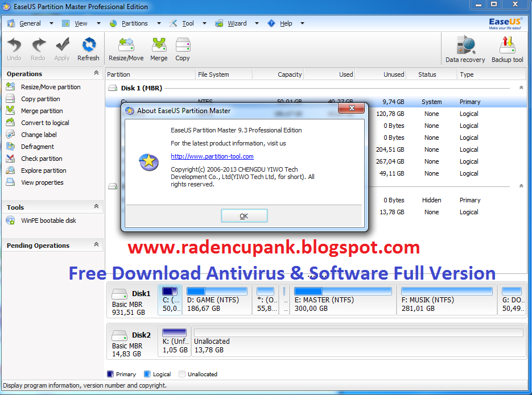This screenshot has height=395, width=532.
Task: Open the View menu
Action: click(81, 23)
